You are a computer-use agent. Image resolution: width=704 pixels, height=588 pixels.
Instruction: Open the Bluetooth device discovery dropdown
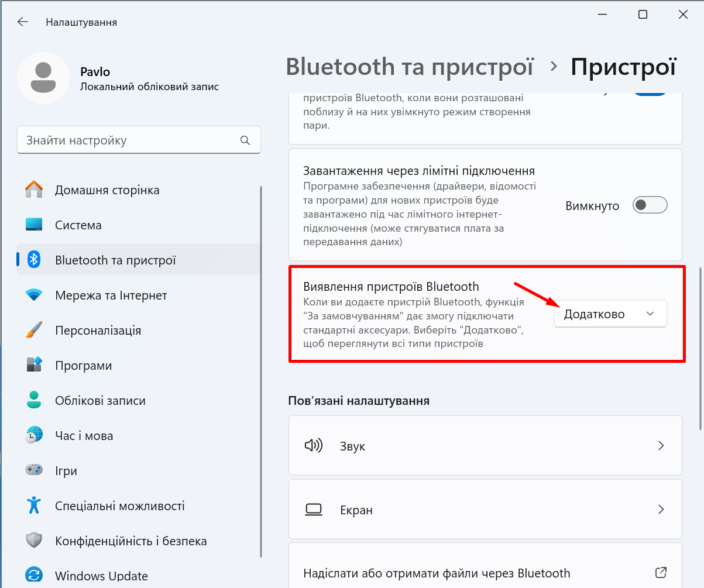click(610, 314)
